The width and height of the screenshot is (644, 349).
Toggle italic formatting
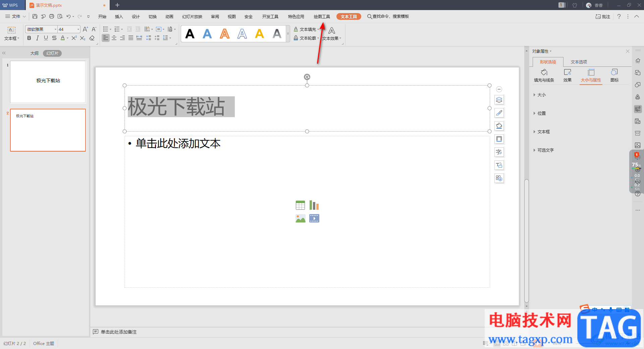click(38, 38)
